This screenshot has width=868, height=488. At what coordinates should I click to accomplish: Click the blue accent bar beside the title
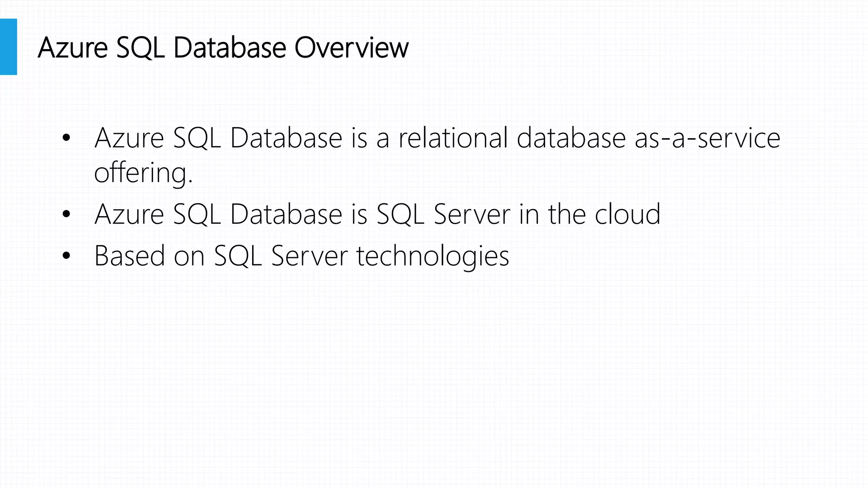[8, 47]
